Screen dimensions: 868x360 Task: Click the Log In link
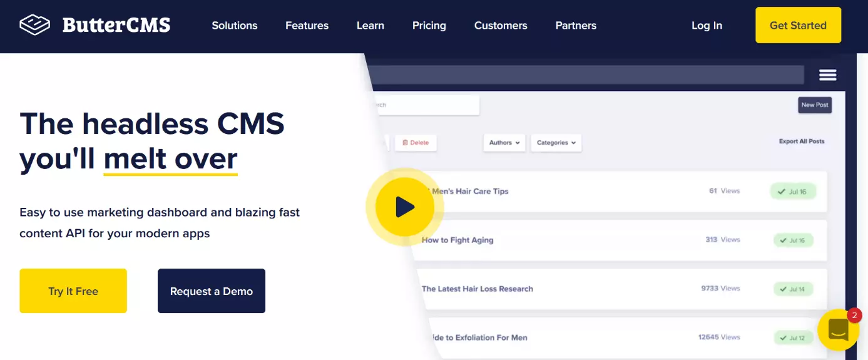[707, 26]
